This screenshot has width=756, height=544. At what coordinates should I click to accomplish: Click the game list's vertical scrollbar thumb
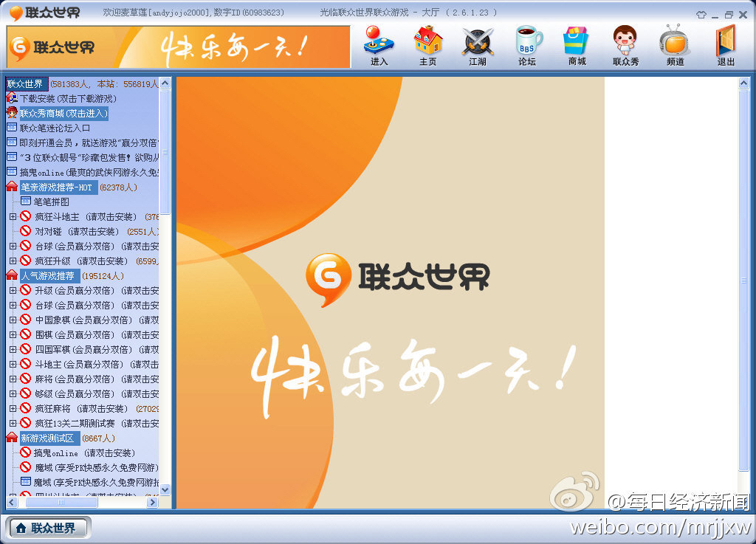coord(165,152)
